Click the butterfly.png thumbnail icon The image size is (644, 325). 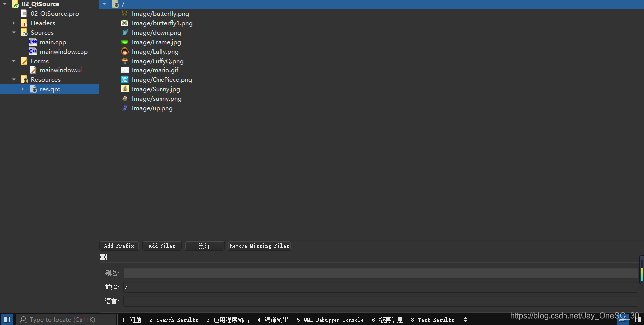click(x=125, y=13)
